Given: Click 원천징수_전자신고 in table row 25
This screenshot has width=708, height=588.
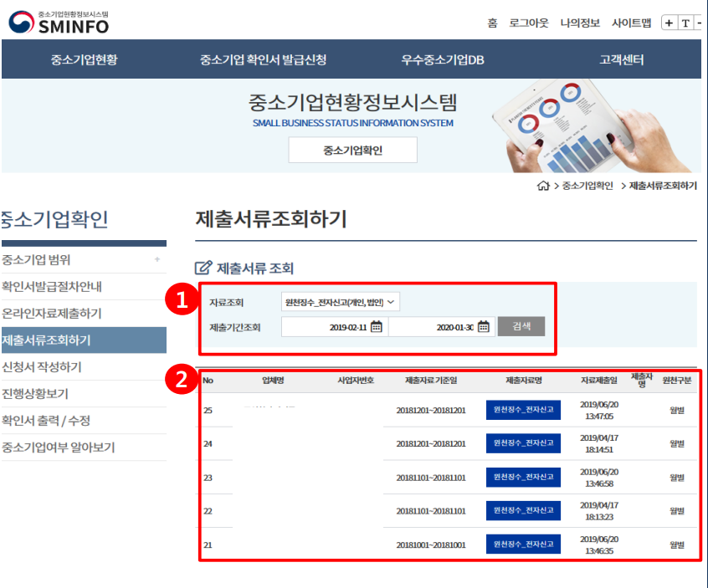Looking at the screenshot, I should coord(523,409).
